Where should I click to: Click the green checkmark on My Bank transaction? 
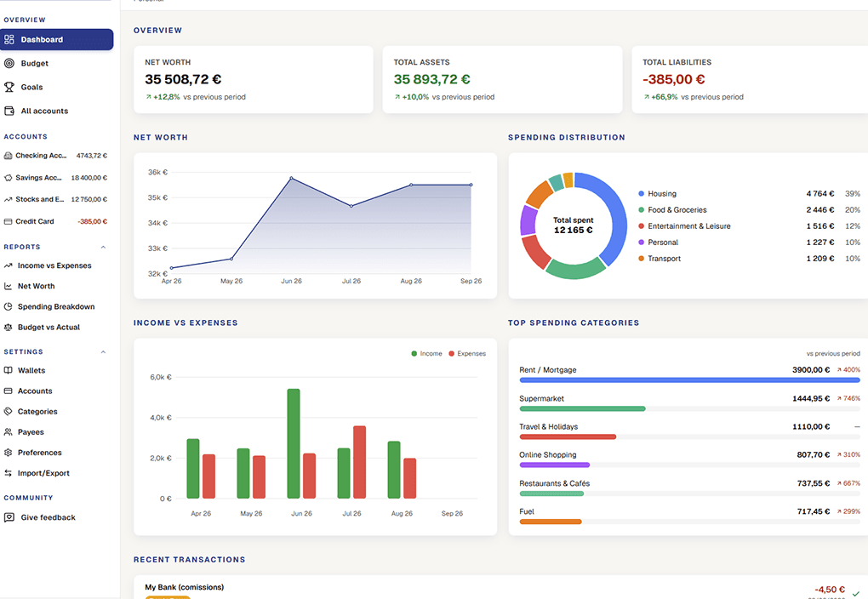[x=856, y=593]
